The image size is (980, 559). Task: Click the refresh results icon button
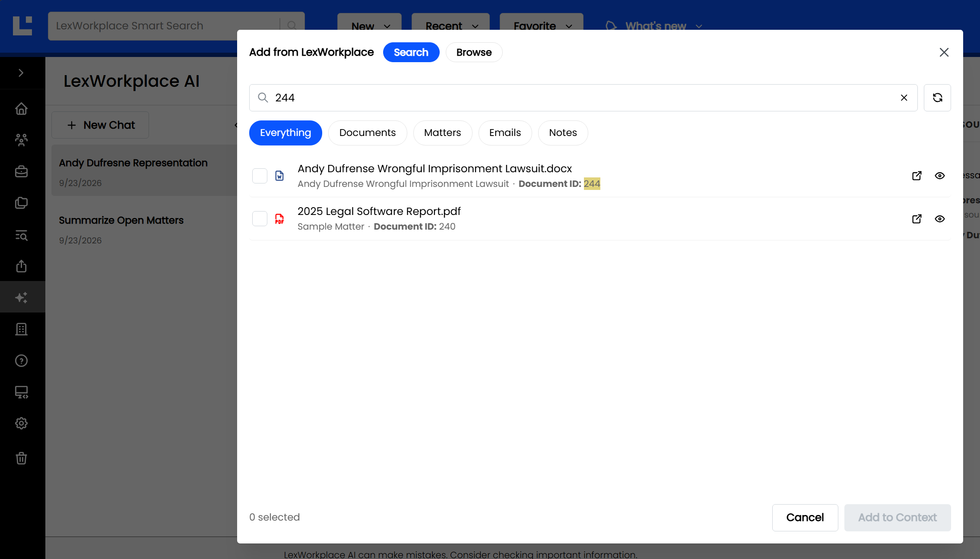tap(937, 98)
